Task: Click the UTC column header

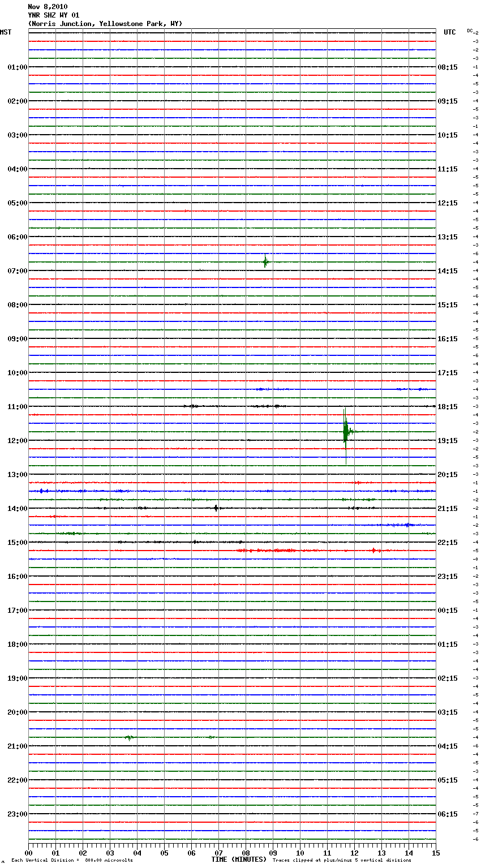Action: [x=450, y=32]
